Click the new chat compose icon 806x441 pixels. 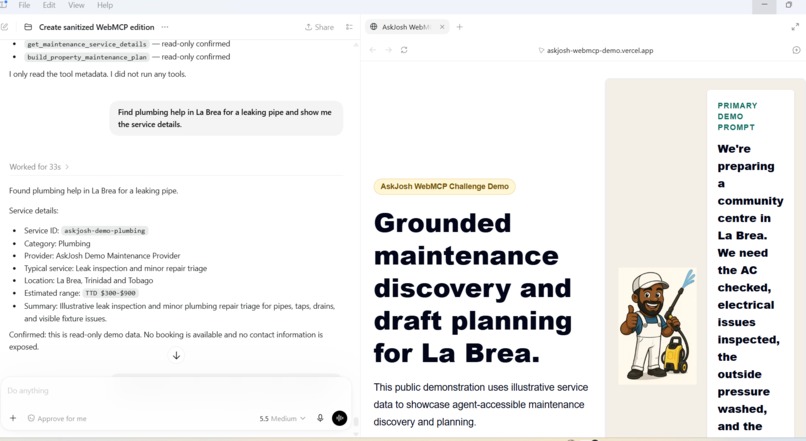5,27
